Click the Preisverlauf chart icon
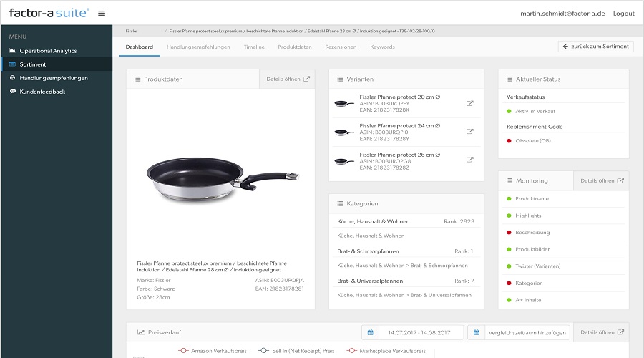The width and height of the screenshot is (644, 358). tap(140, 332)
